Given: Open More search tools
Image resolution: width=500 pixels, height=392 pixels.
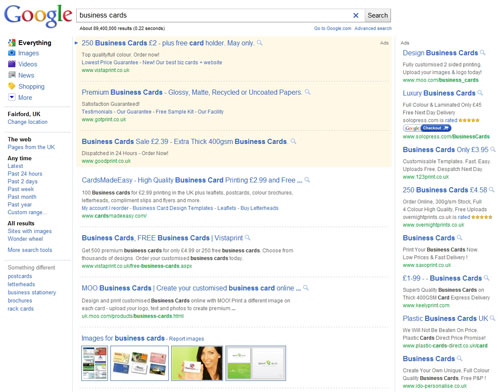Looking at the screenshot, I should (30, 250).
